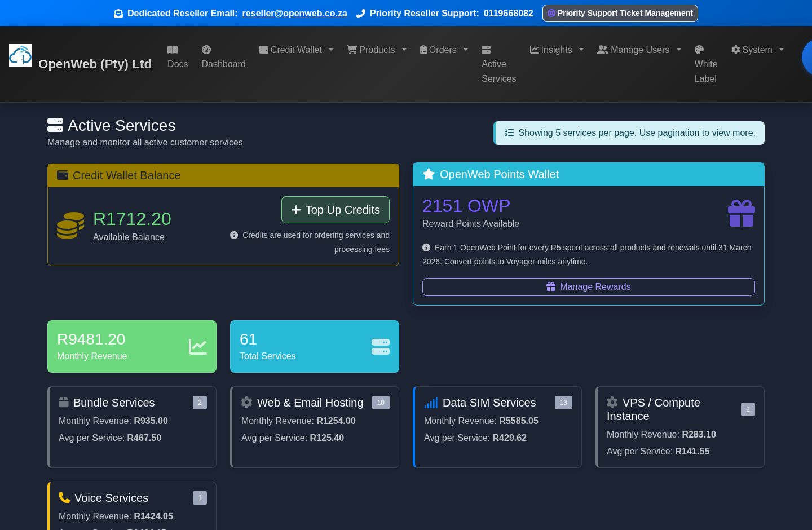Open the System dropdown menu

[757, 50]
